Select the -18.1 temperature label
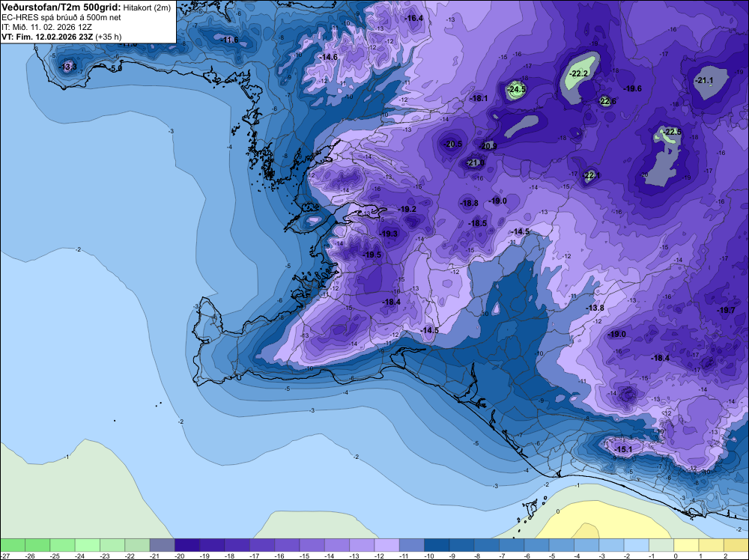Image resolution: width=749 pixels, height=560 pixels. click(479, 98)
